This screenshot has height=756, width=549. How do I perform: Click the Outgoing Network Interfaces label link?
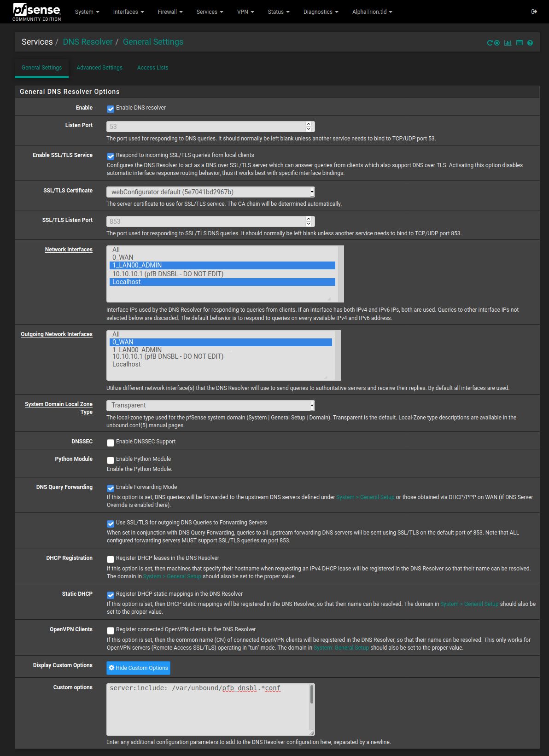(x=57, y=334)
